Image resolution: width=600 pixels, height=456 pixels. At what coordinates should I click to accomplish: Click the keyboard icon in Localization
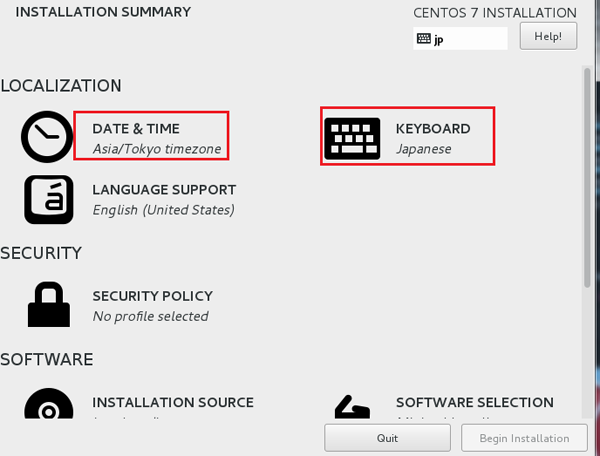pyautogui.click(x=352, y=138)
